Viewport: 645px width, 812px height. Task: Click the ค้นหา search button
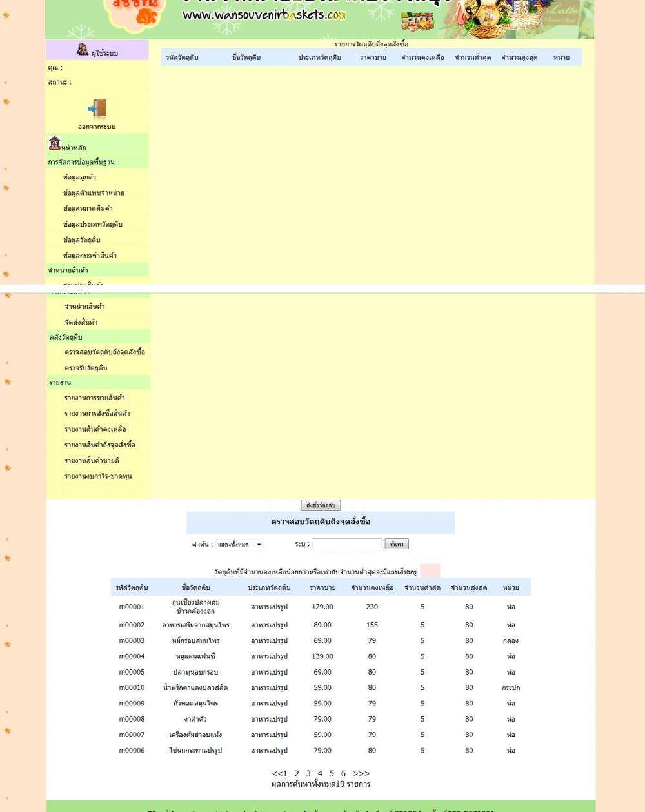click(x=397, y=544)
